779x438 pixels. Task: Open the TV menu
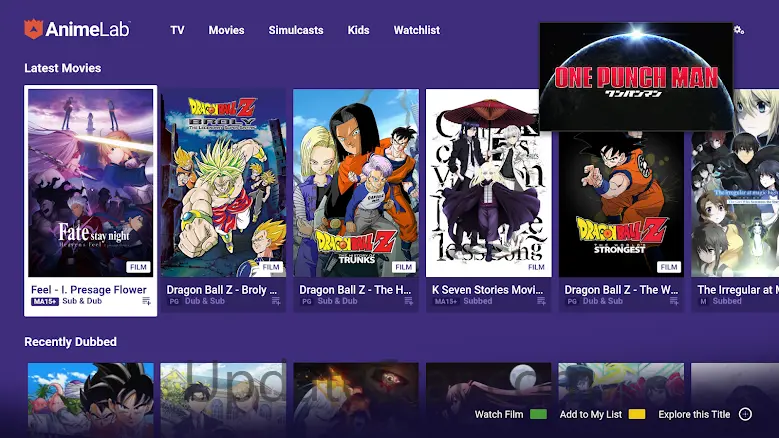pos(177,30)
